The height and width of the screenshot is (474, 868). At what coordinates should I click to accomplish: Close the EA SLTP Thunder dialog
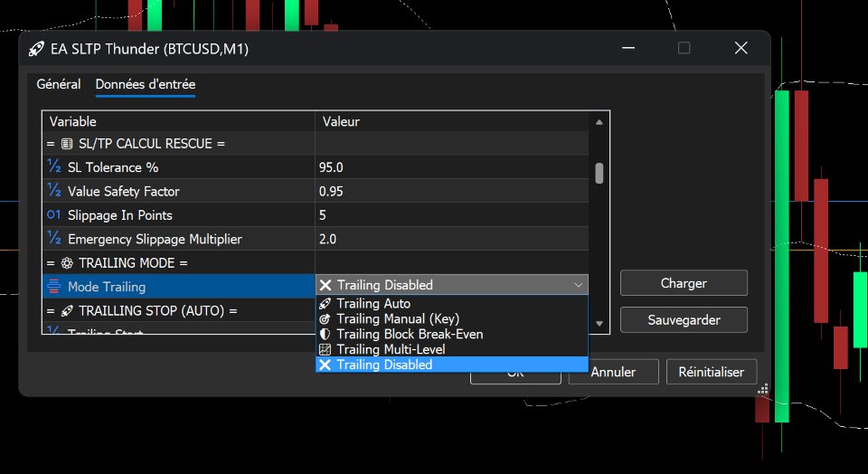click(741, 48)
